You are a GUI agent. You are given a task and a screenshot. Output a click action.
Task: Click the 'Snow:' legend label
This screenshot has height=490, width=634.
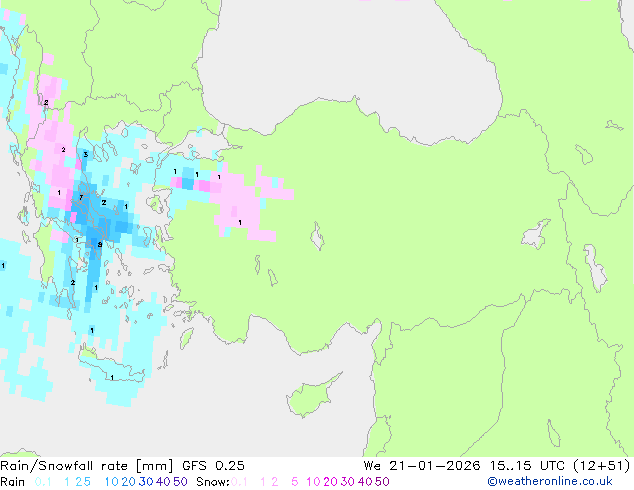tap(213, 482)
